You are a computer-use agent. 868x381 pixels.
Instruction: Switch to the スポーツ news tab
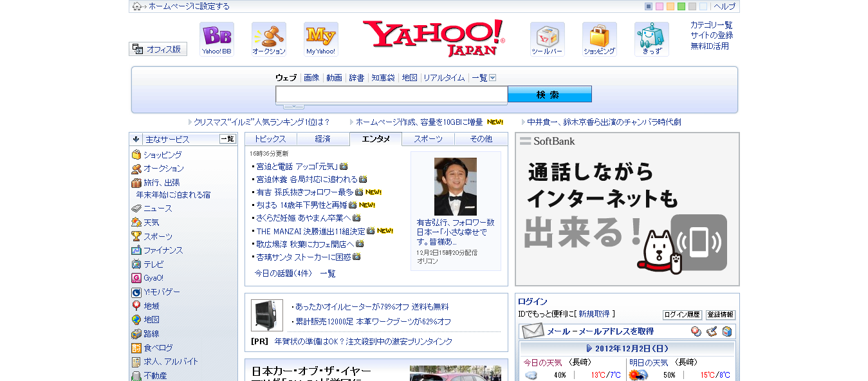429,139
